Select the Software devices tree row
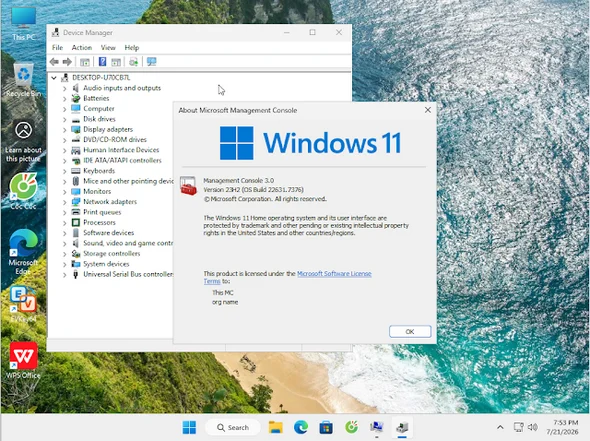The width and height of the screenshot is (590, 441). [108, 233]
